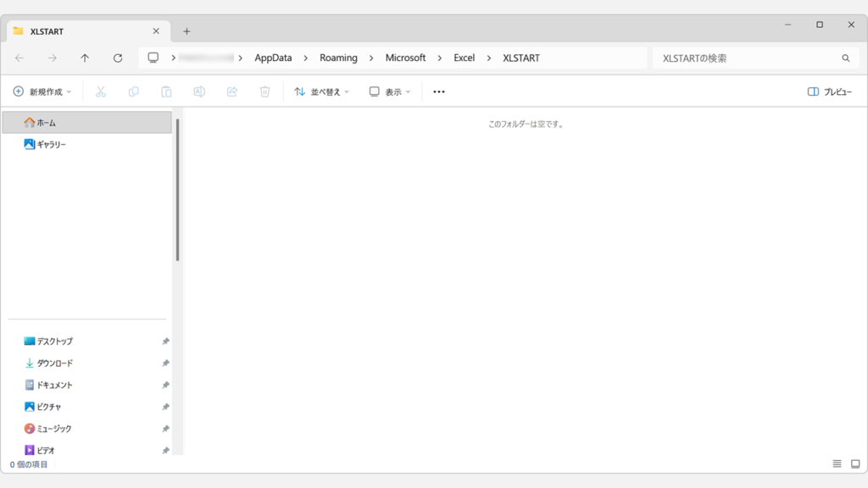Click the Rename icon in toolbar
868x488 pixels.
click(199, 91)
